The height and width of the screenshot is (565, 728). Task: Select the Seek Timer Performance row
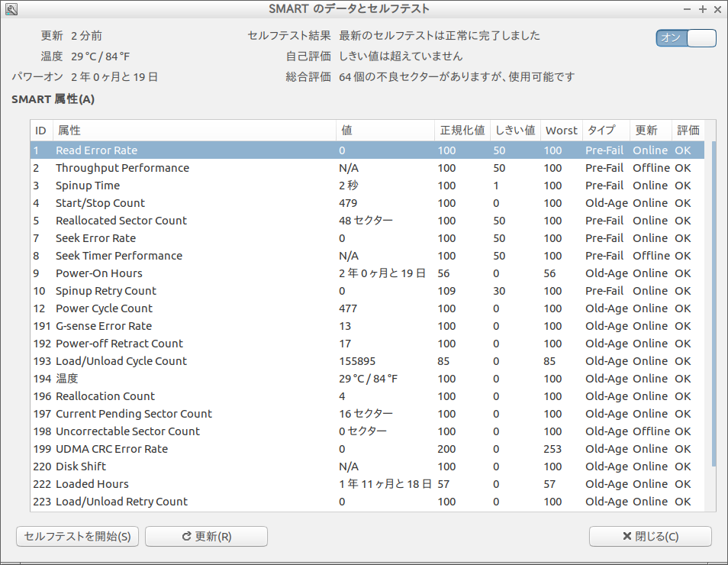(x=367, y=256)
